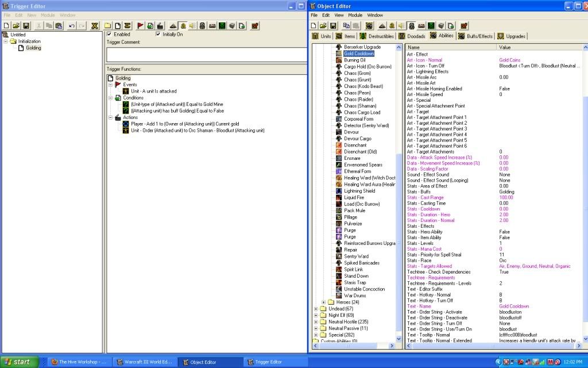The image size is (588, 368).
Task: Toggle the Initially On checkbox
Action: coord(158,34)
